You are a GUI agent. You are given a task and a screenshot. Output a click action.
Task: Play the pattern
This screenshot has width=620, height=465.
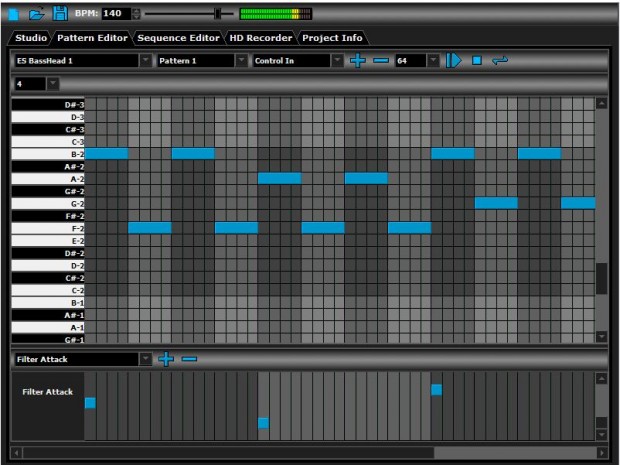point(453,60)
